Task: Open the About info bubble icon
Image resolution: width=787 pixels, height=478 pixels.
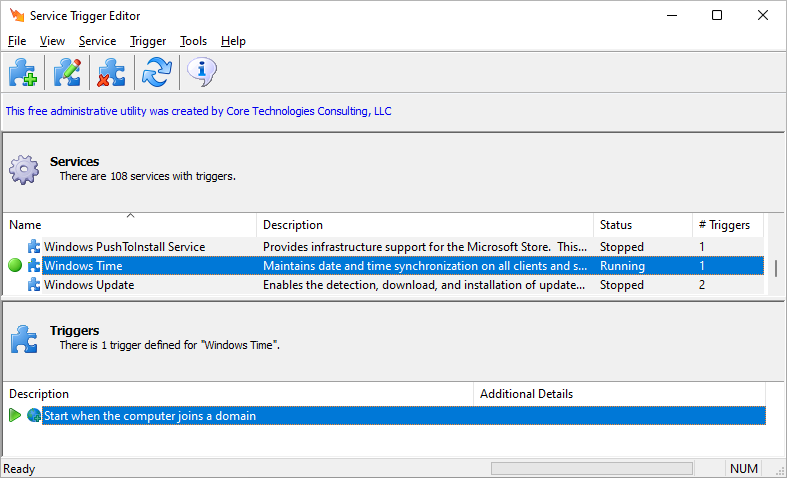Action: click(x=202, y=72)
